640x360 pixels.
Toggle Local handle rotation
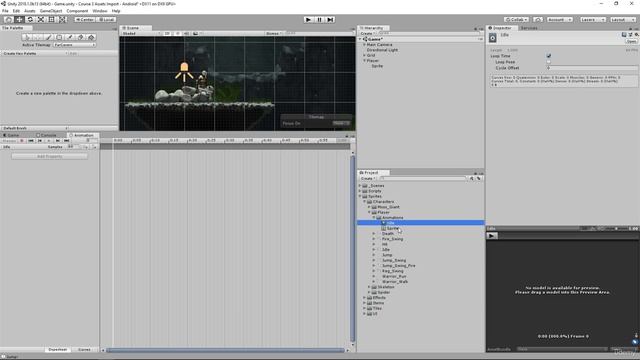click(106, 20)
